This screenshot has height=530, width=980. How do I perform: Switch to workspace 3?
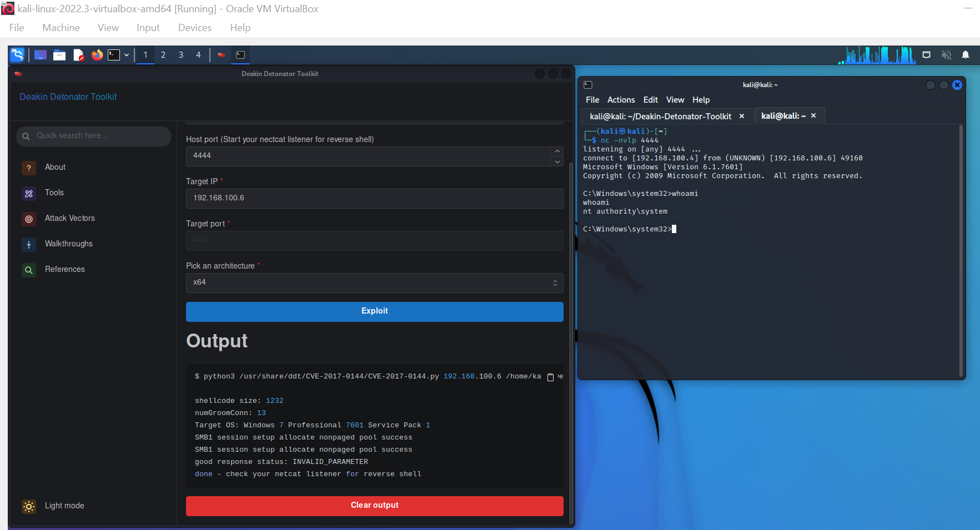pos(181,55)
